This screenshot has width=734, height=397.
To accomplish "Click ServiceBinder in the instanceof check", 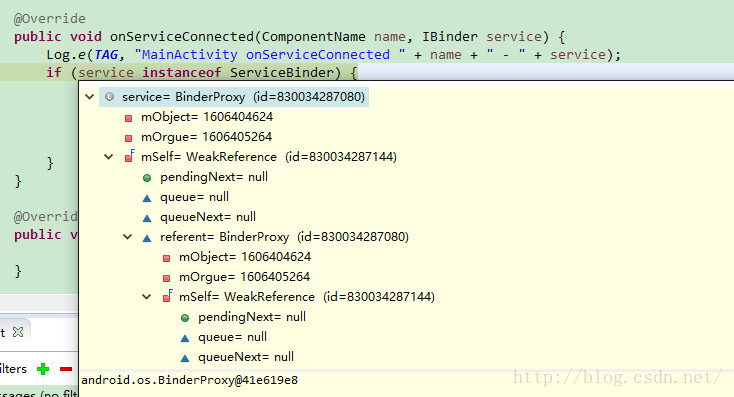I will (282, 73).
